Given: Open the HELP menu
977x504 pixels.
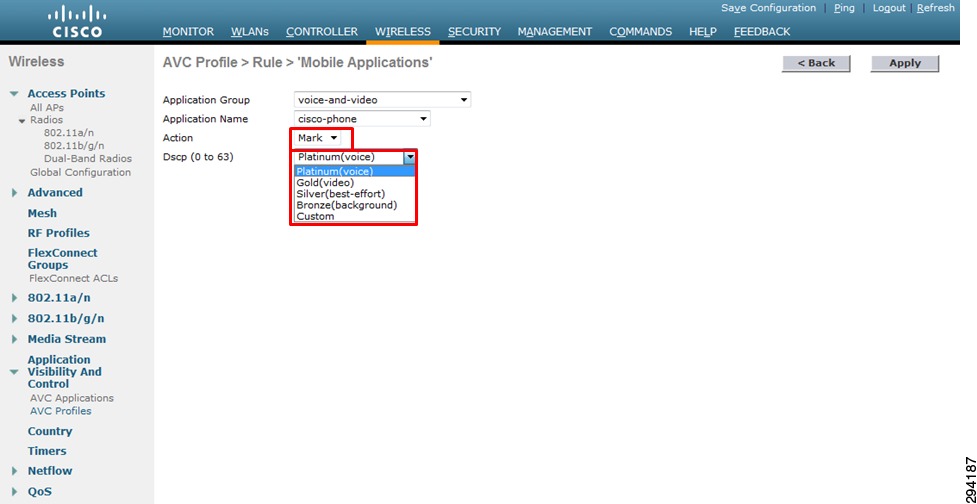Looking at the screenshot, I should pos(703,31).
